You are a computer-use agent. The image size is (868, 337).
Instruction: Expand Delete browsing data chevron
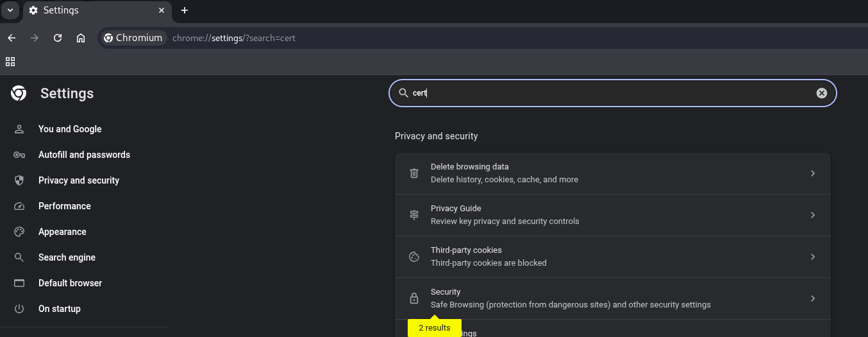point(812,173)
